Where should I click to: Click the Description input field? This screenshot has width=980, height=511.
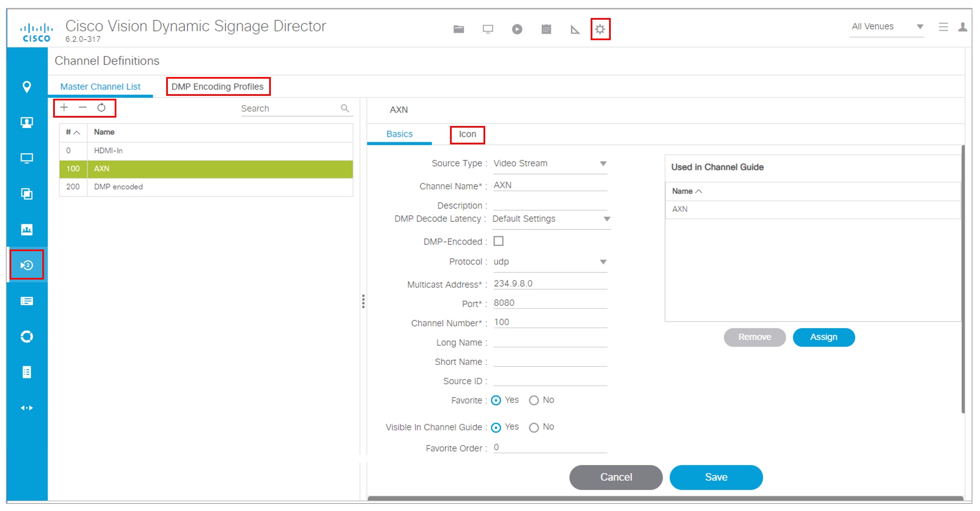click(550, 205)
